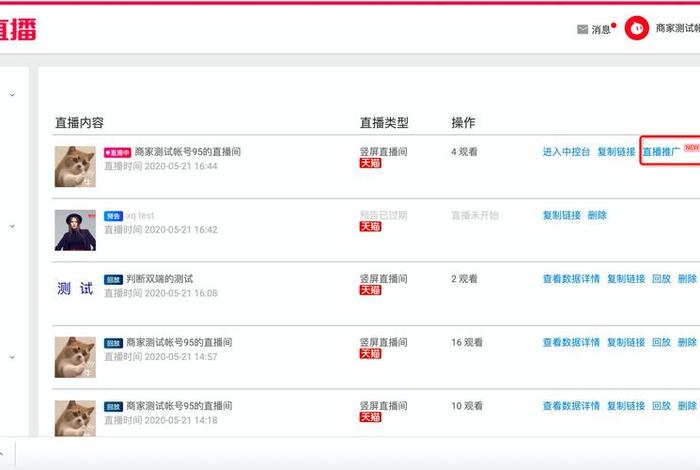Expand the second sidebar chevron
The width and height of the screenshot is (700, 470).
click(12, 226)
